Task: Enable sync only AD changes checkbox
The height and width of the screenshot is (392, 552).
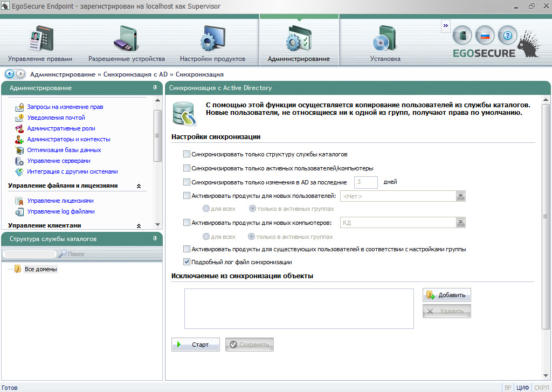Action: point(187,182)
